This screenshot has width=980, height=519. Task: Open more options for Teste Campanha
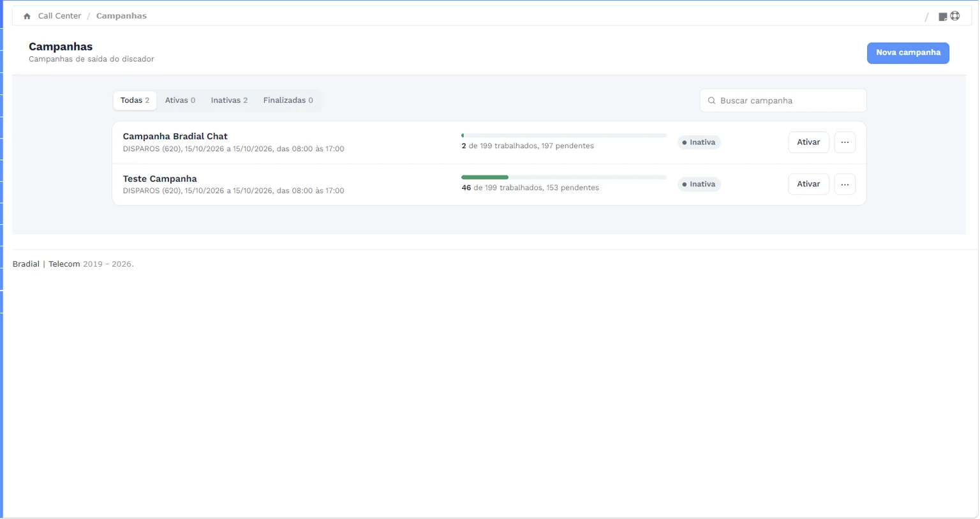tap(845, 184)
